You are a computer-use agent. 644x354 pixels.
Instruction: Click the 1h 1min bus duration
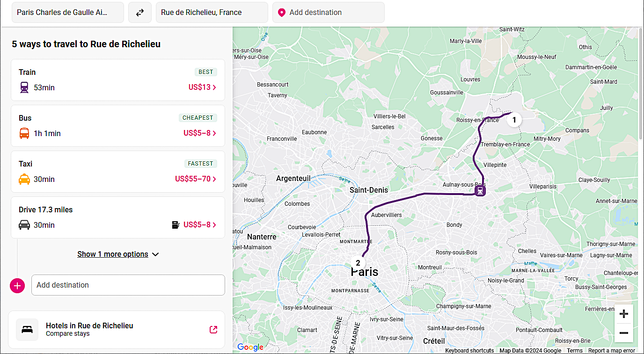47,133
